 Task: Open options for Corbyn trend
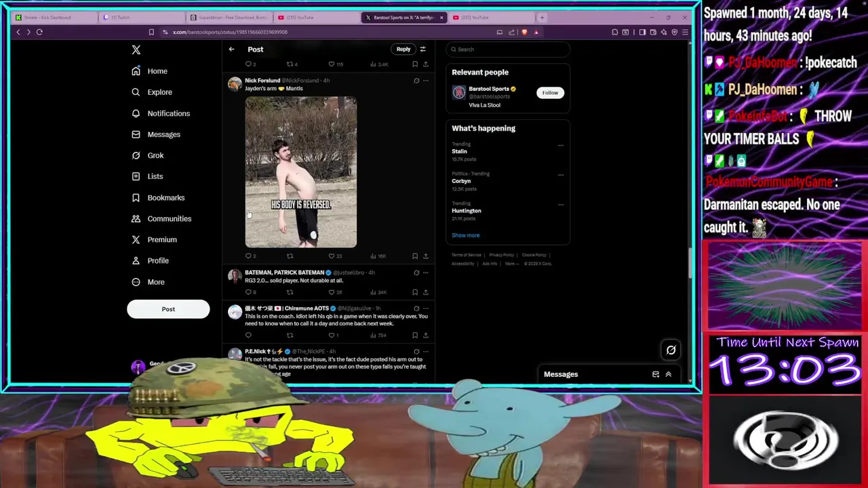click(560, 175)
